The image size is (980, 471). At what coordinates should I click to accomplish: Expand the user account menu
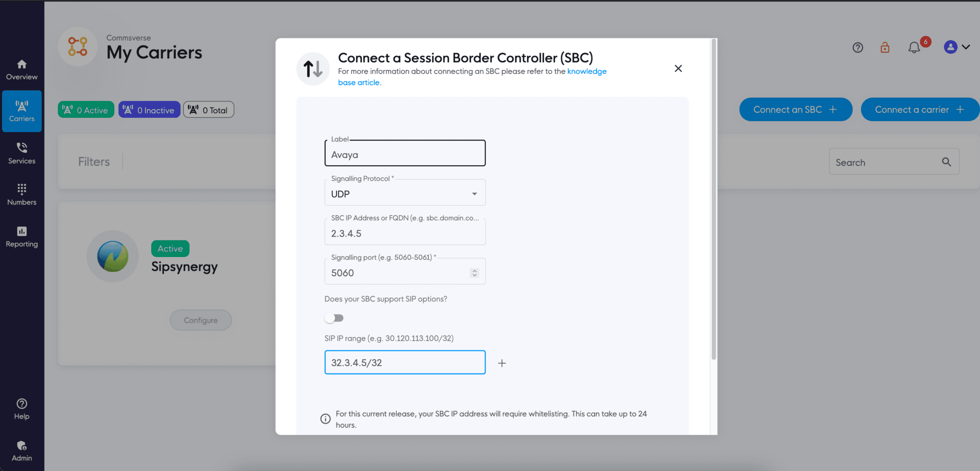pos(957,47)
